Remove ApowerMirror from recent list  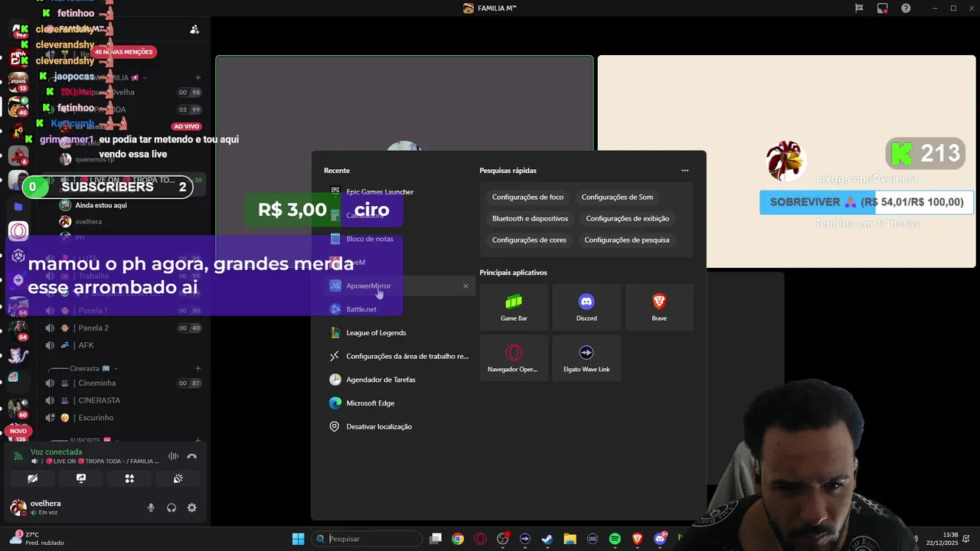point(465,286)
